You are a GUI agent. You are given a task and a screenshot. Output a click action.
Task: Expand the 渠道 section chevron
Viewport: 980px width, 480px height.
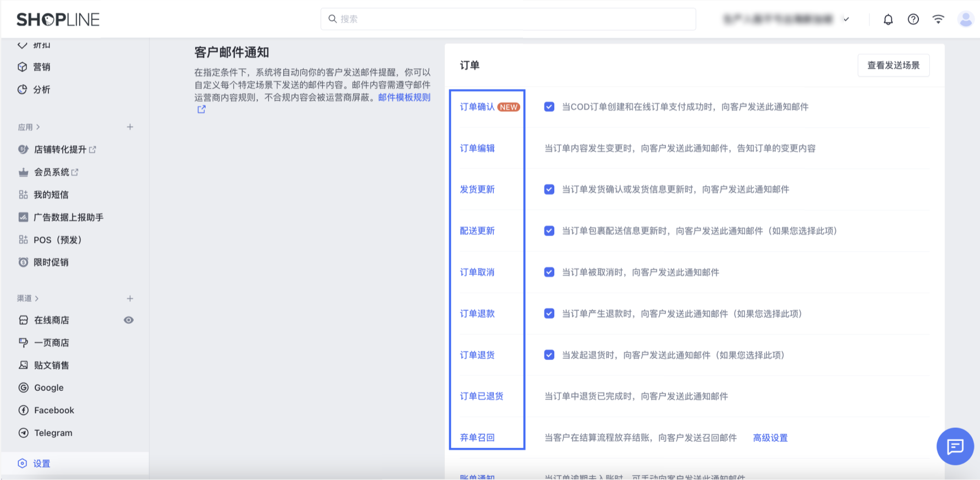(x=37, y=298)
